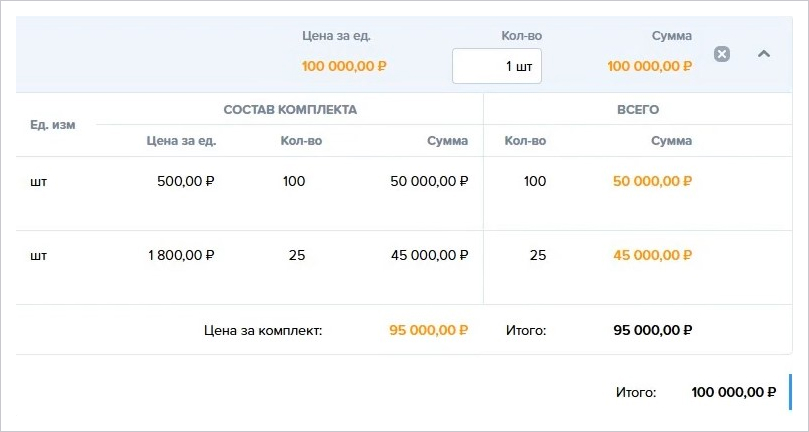The width and height of the screenshot is (809, 432).
Task: Click the ВСЕГО column group header
Action: click(x=638, y=109)
